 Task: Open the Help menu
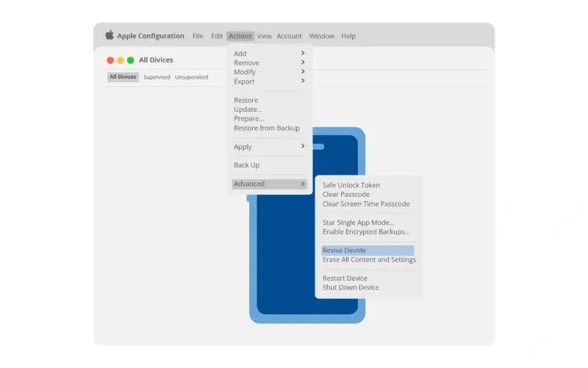click(348, 36)
